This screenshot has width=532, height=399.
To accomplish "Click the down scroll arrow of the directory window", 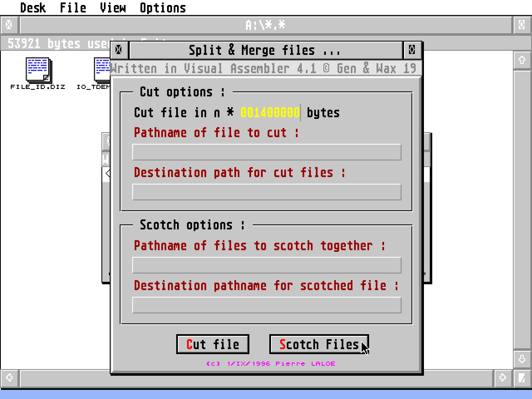I will tap(522, 359).
